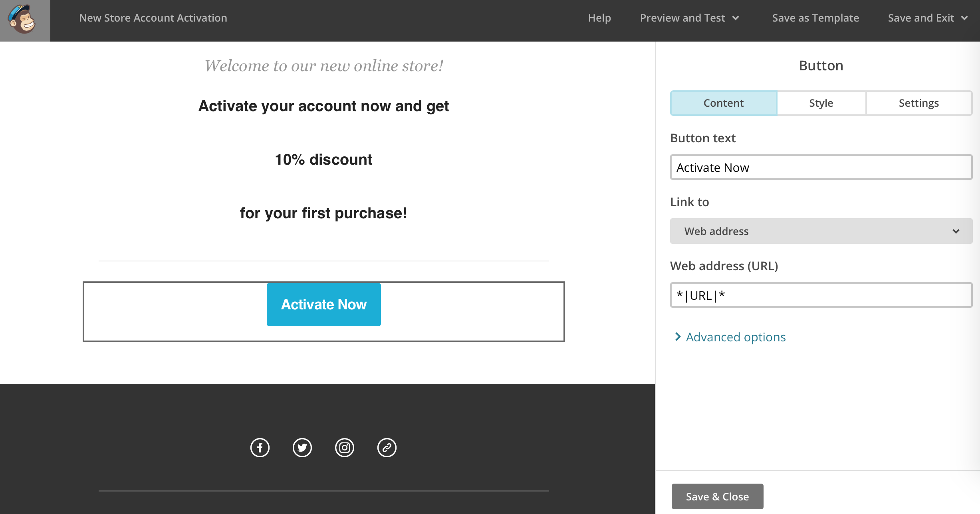Click the Welcome to our new online store text
Screen dimensions: 980x514
tap(324, 66)
